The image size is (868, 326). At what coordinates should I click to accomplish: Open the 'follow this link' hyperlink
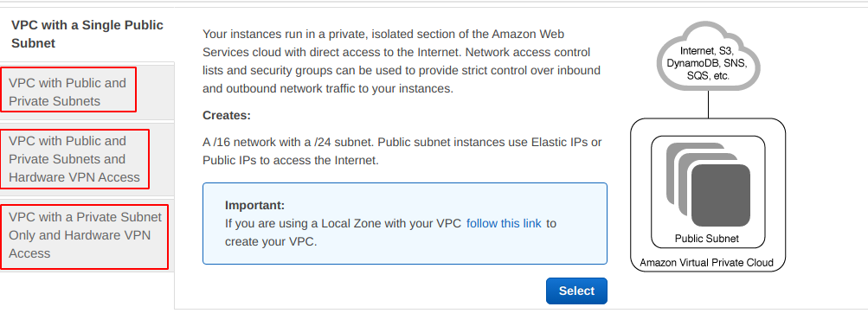pos(504,224)
